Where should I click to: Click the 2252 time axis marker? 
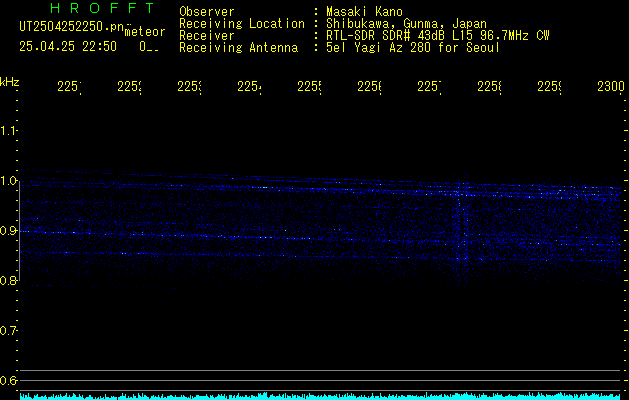point(129,87)
